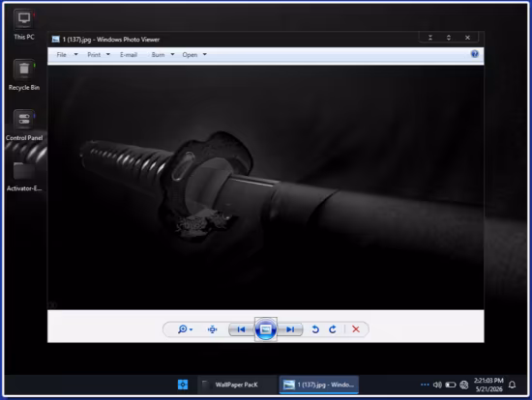Go to the previous photo
Image resolution: width=532 pixels, height=400 pixels.
click(241, 329)
